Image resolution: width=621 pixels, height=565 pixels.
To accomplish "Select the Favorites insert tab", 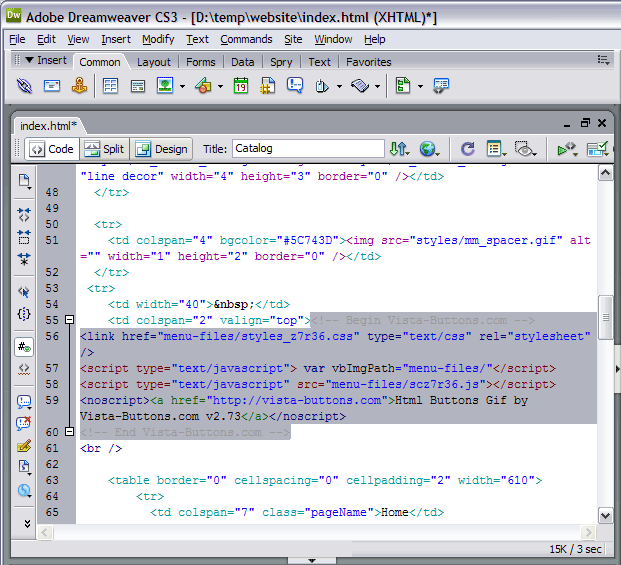I will (x=368, y=62).
